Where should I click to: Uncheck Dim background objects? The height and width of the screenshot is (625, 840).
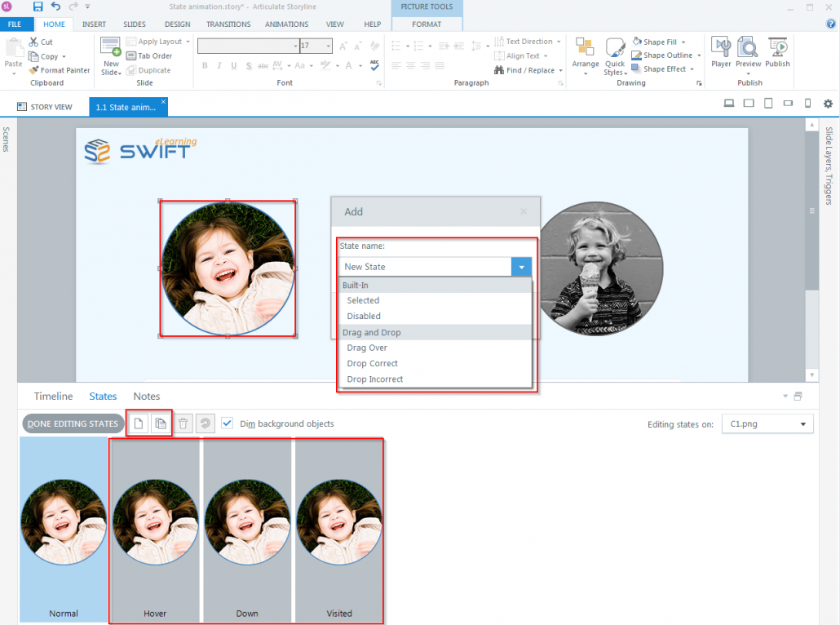[x=225, y=423]
